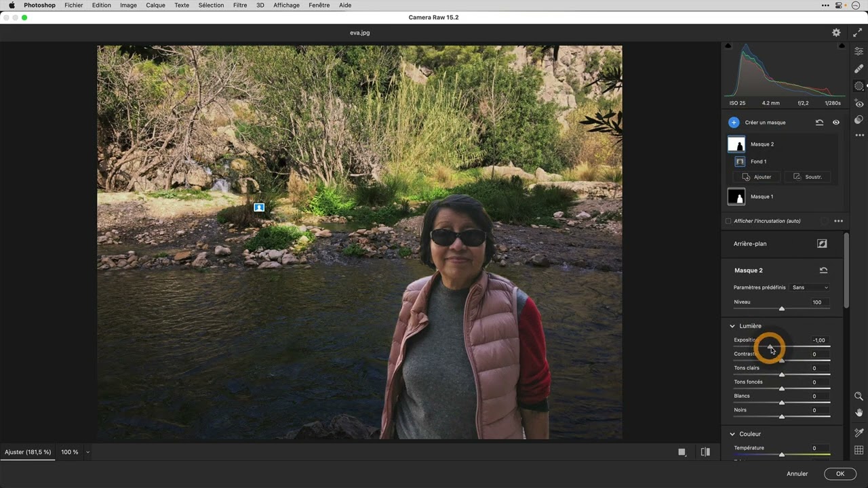This screenshot has width=868, height=488.
Task: Click the Tons clairs slider handle
Action: tap(782, 374)
